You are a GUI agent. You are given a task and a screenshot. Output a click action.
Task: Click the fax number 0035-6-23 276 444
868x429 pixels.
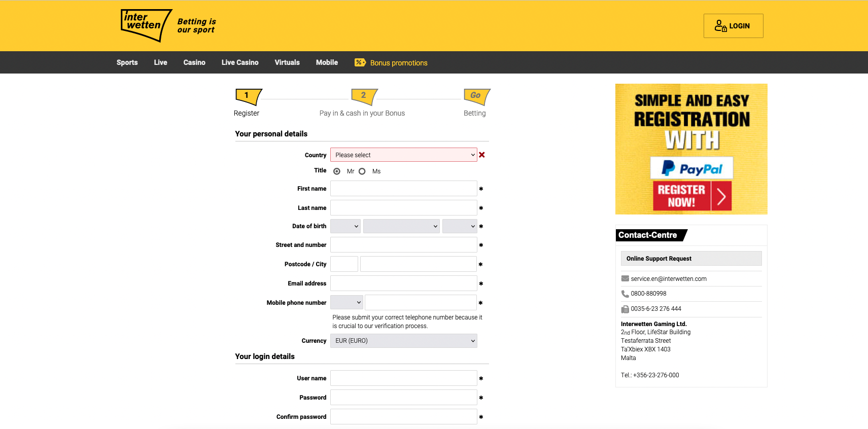[656, 309]
